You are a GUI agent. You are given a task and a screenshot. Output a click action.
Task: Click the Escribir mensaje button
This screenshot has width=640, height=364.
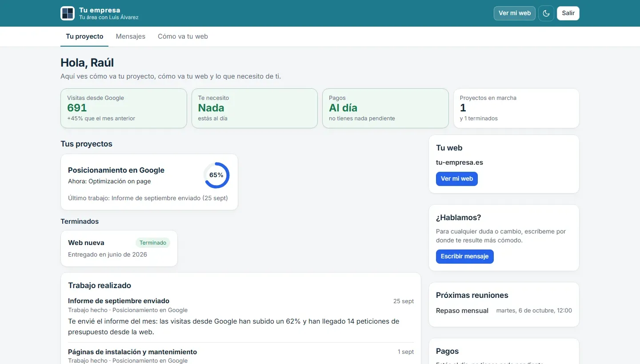click(464, 257)
